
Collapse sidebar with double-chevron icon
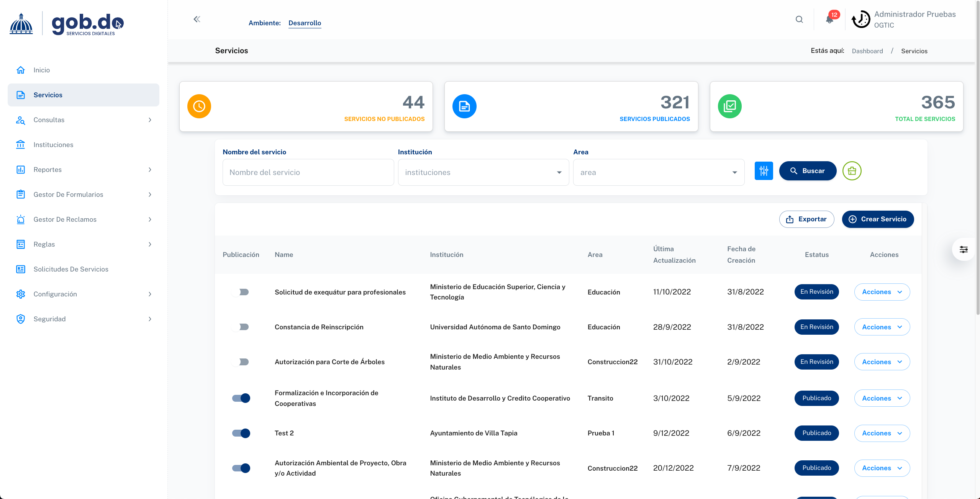click(197, 19)
